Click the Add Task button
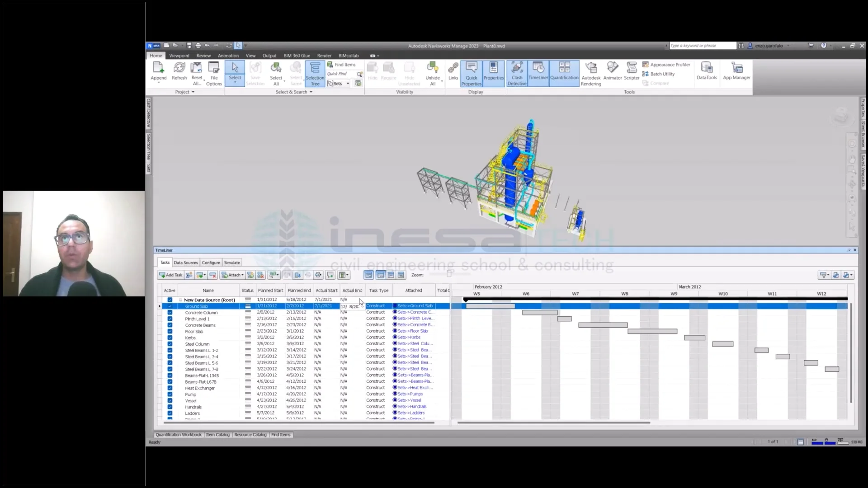The height and width of the screenshot is (488, 868). (x=170, y=275)
